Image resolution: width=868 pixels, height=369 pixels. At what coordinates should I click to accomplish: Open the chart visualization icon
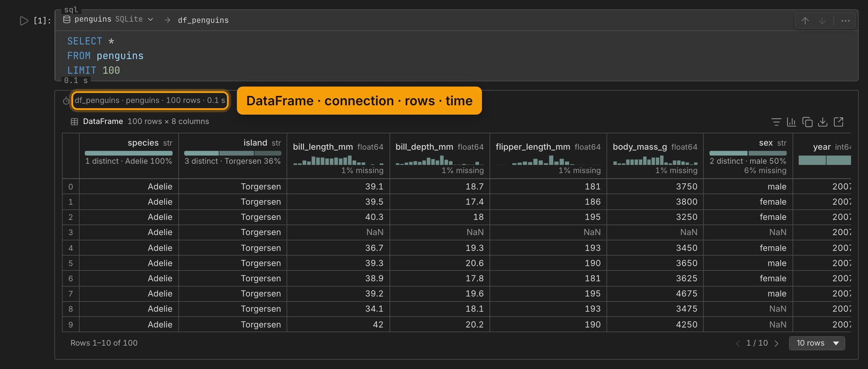791,122
